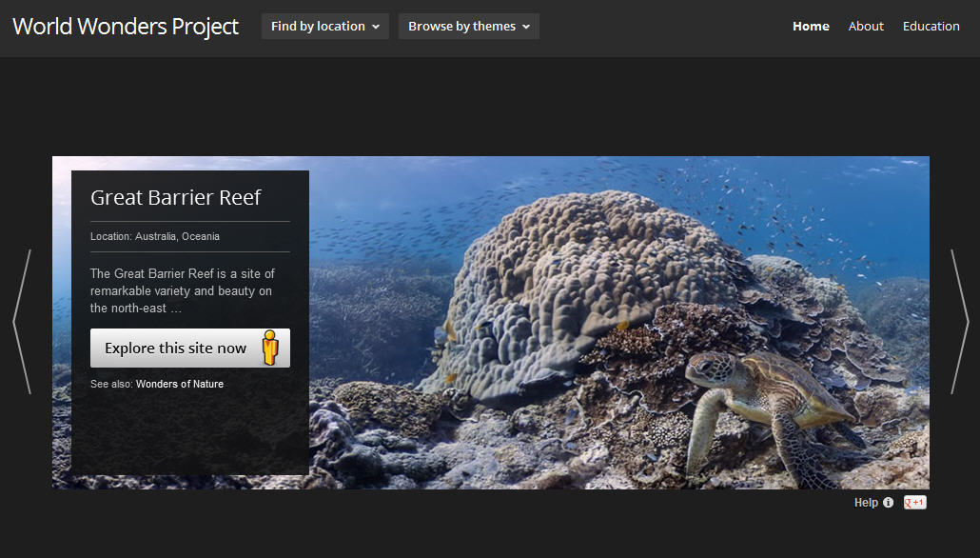Click the Great Barrier Reef description text
Screen dimensions: 980x558
click(x=183, y=291)
